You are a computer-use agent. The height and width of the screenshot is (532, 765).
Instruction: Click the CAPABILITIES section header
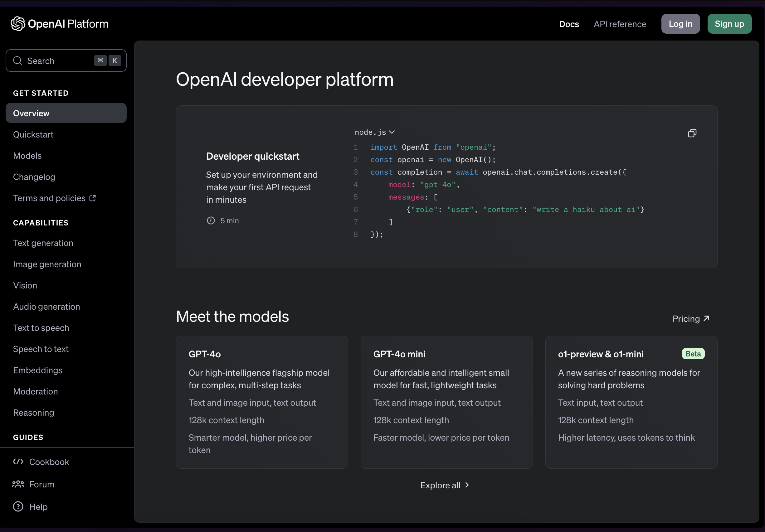(41, 223)
